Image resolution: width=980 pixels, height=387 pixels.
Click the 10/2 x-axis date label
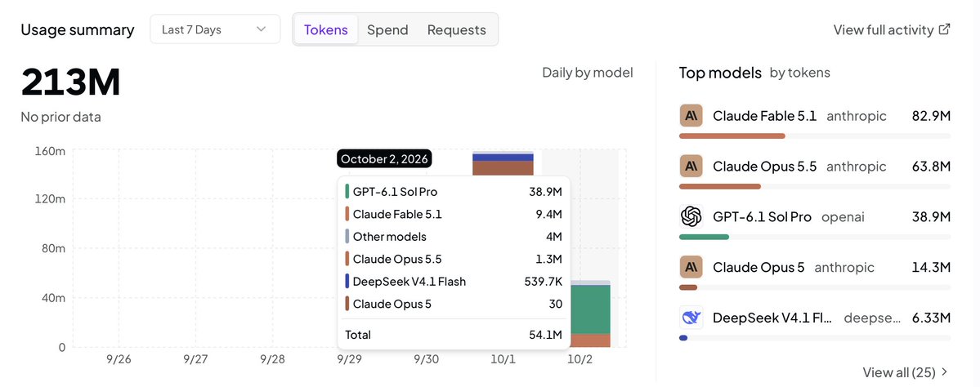click(x=579, y=359)
